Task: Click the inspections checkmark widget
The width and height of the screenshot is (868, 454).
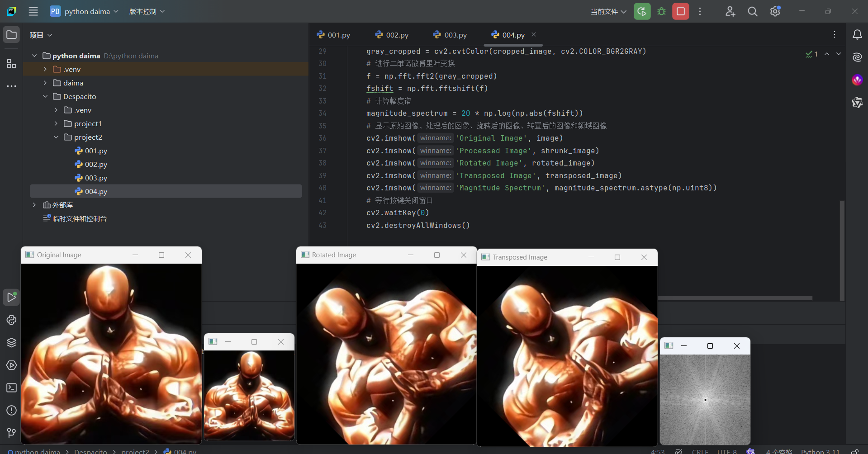Action: pos(811,54)
